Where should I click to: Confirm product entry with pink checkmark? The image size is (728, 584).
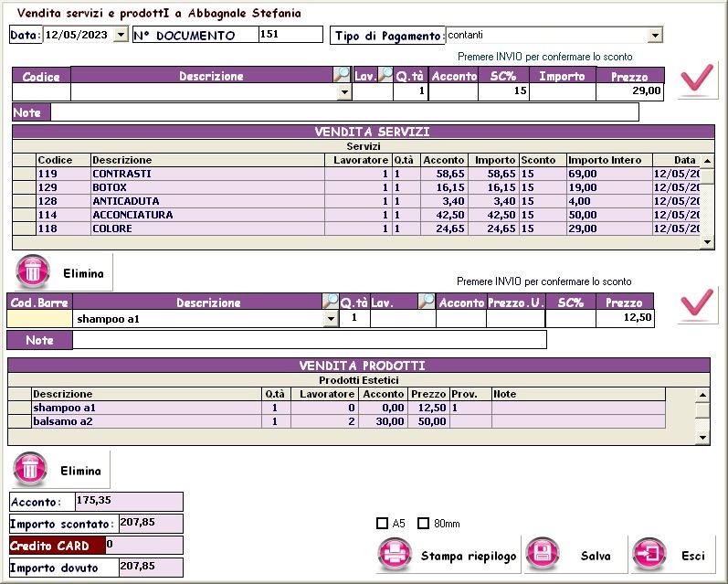coord(697,304)
